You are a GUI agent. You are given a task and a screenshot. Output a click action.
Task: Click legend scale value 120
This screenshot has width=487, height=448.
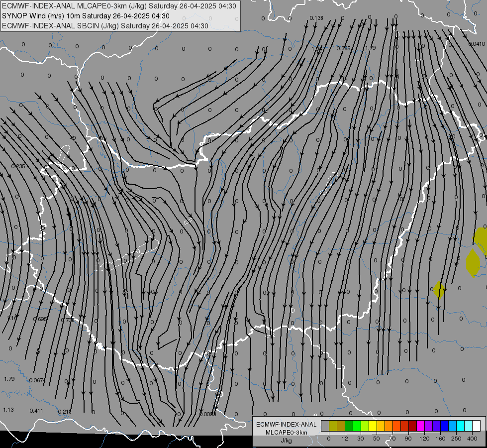(x=425, y=439)
